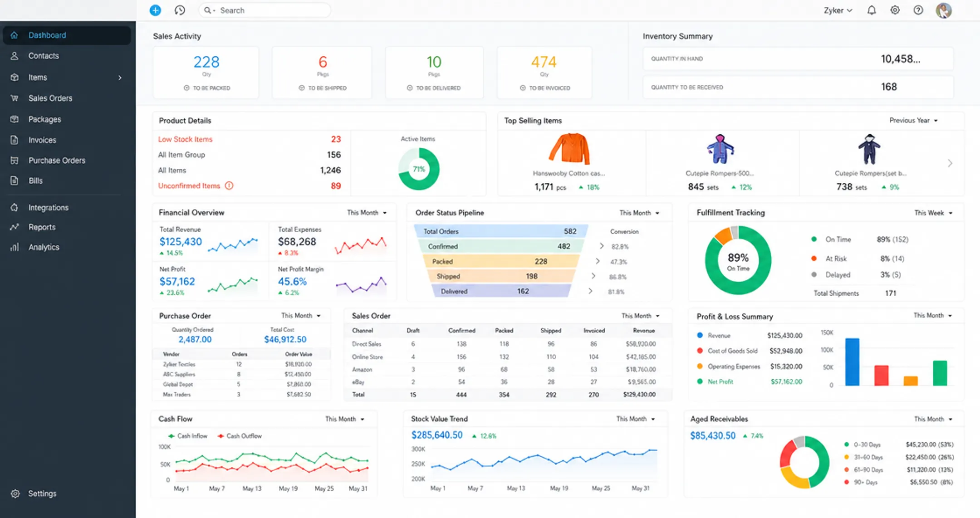Click the Packed funnel bar
This screenshot has height=518, width=980.
tap(501, 261)
